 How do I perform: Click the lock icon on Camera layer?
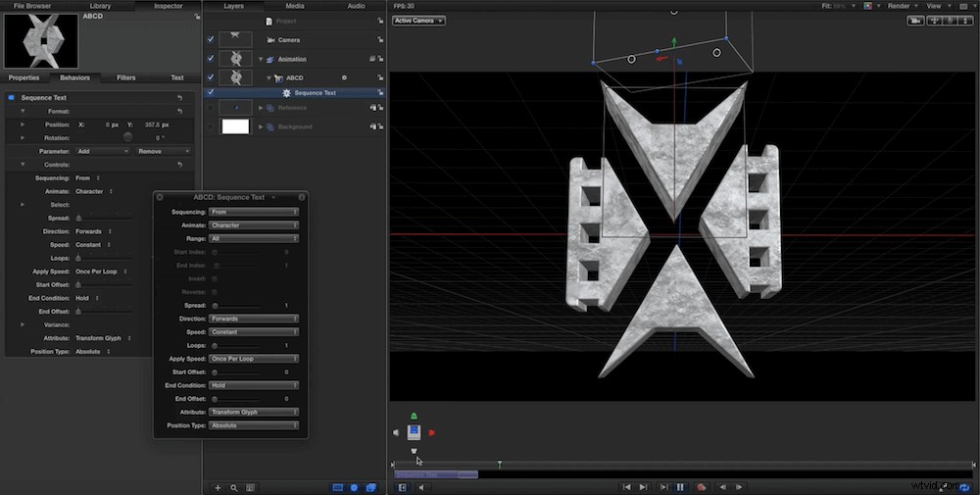(380, 39)
